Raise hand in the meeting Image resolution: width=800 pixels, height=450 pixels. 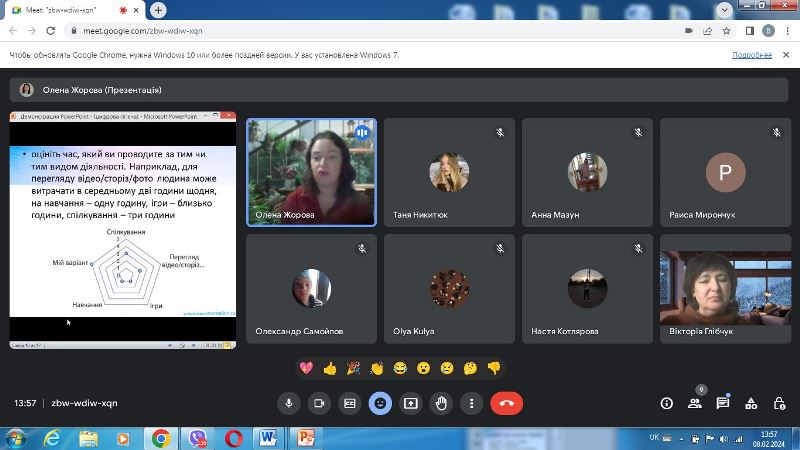click(x=441, y=403)
